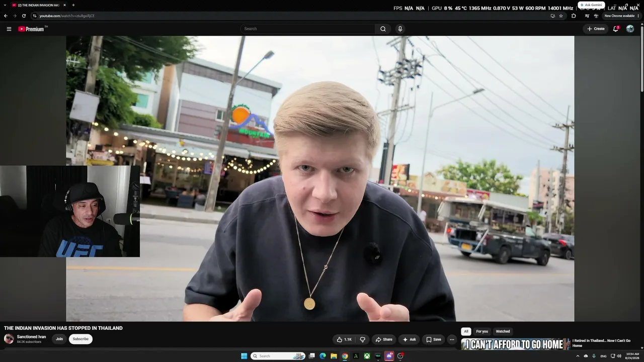
Task: Open the Sanctioned Ivan channel name link
Action: pos(31,337)
